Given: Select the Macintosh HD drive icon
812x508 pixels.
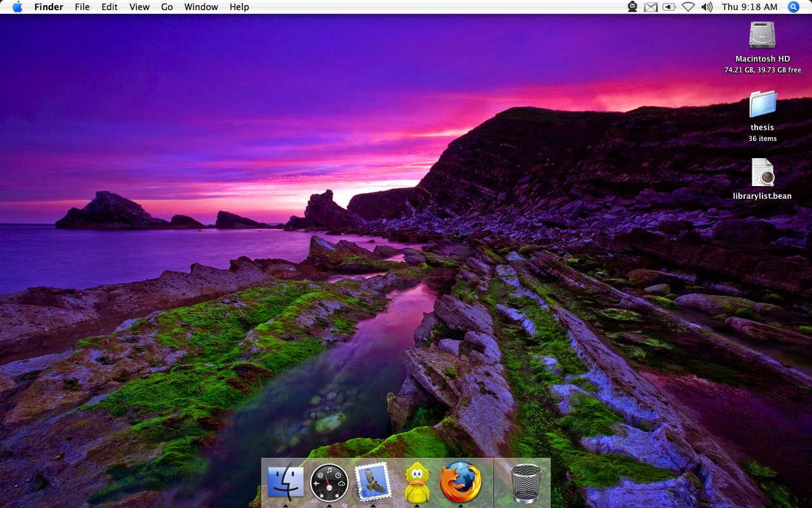Looking at the screenshot, I should click(x=762, y=36).
